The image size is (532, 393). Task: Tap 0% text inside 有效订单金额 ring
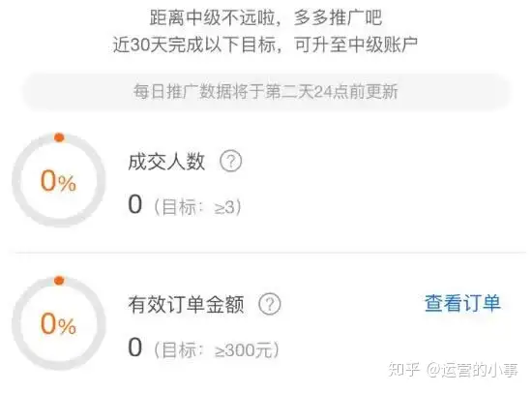(x=58, y=324)
